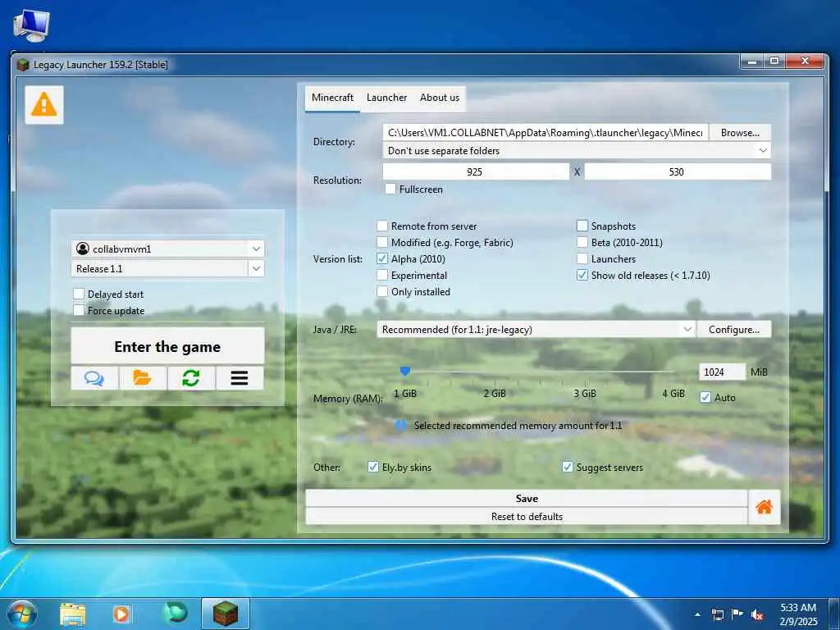The height and width of the screenshot is (630, 840).
Task: Open the hamburger menu icon button
Action: point(240,378)
